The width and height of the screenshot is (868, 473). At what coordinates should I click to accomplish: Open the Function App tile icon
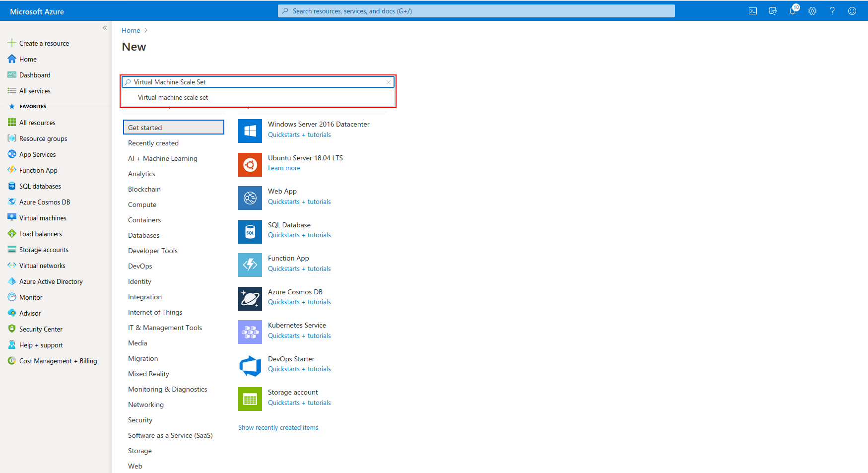[250, 265]
